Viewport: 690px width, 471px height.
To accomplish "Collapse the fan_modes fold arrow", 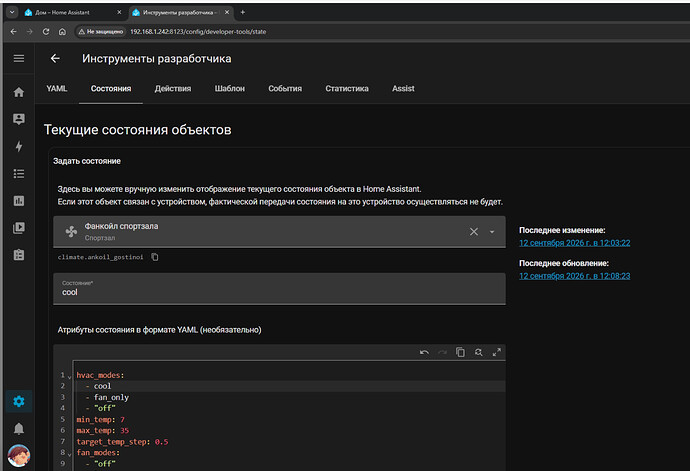I will (70, 454).
